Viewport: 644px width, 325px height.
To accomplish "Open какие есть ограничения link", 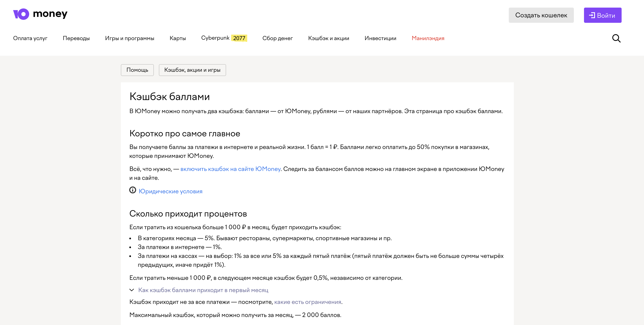I will point(307,302).
